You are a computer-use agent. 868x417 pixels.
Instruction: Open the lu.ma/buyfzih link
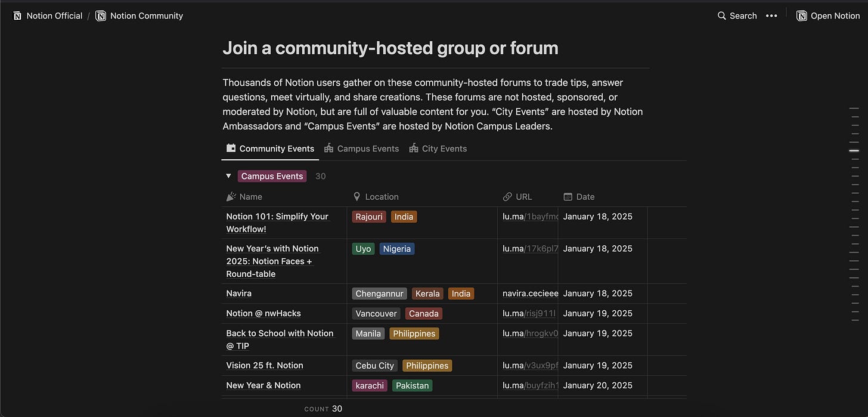pos(530,385)
